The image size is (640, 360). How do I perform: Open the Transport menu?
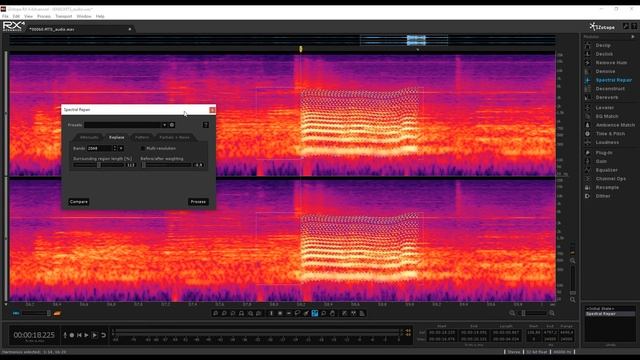(x=63, y=16)
